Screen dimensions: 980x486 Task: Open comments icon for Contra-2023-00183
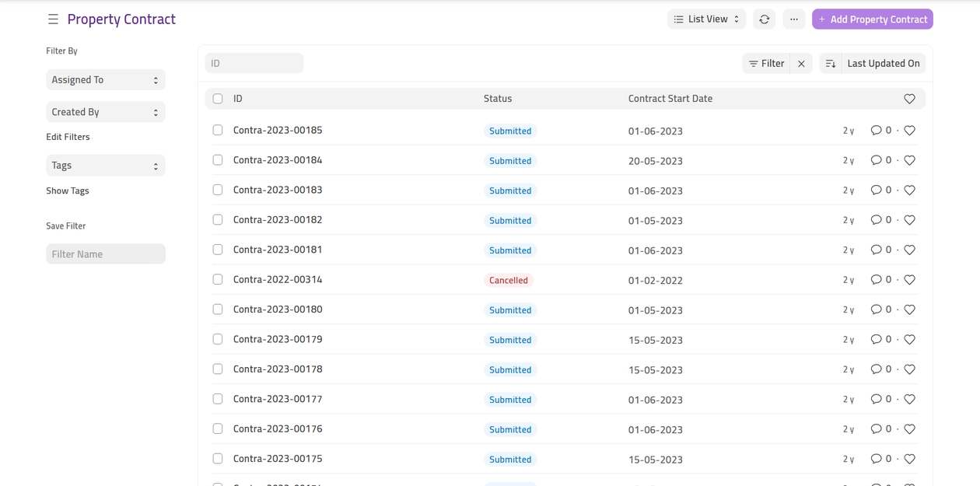876,191
